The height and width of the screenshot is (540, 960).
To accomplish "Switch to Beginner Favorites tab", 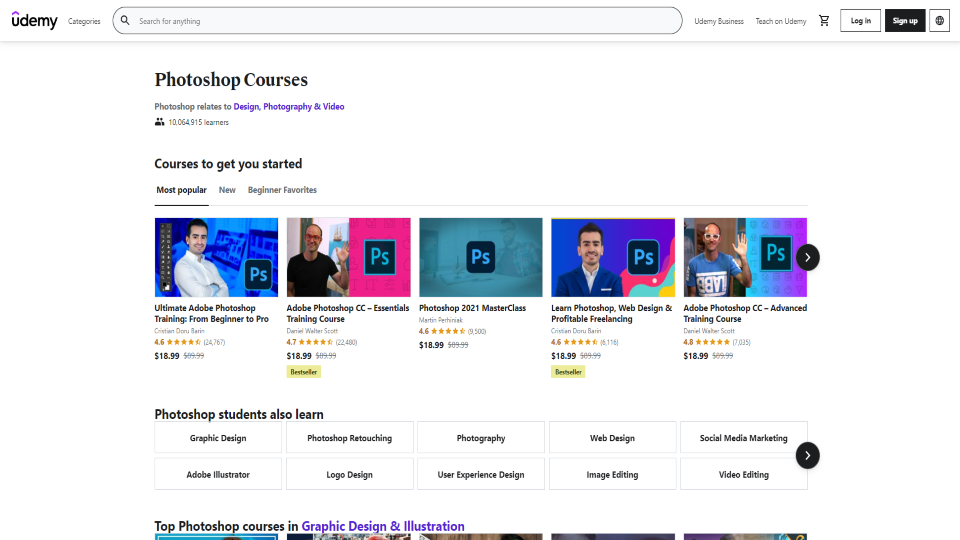I will (x=282, y=190).
